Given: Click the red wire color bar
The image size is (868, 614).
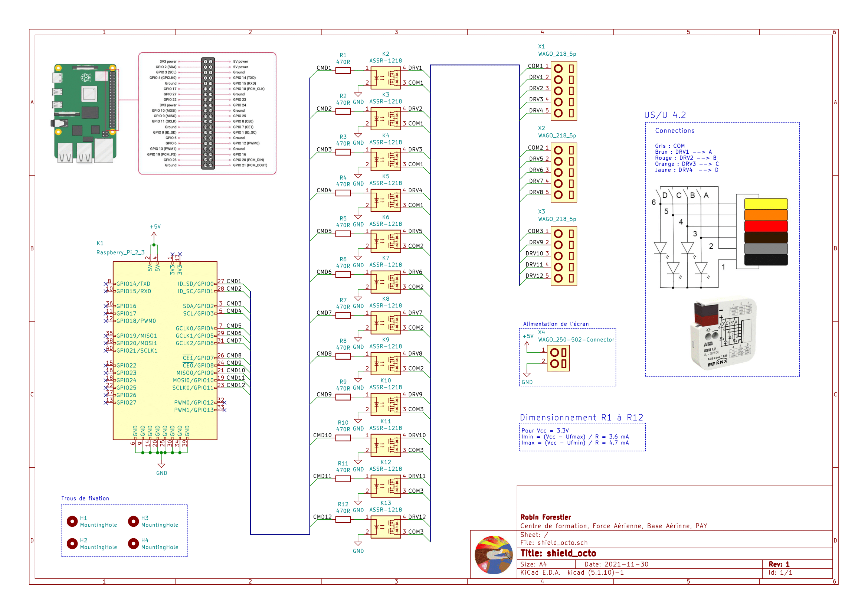Looking at the screenshot, I should coord(766,226).
